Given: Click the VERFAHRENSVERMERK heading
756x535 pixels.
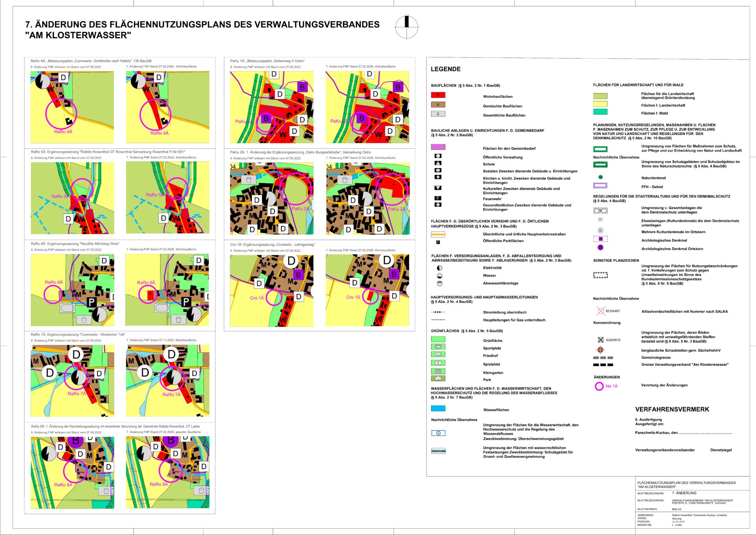Looking at the screenshot, I should (672, 409).
